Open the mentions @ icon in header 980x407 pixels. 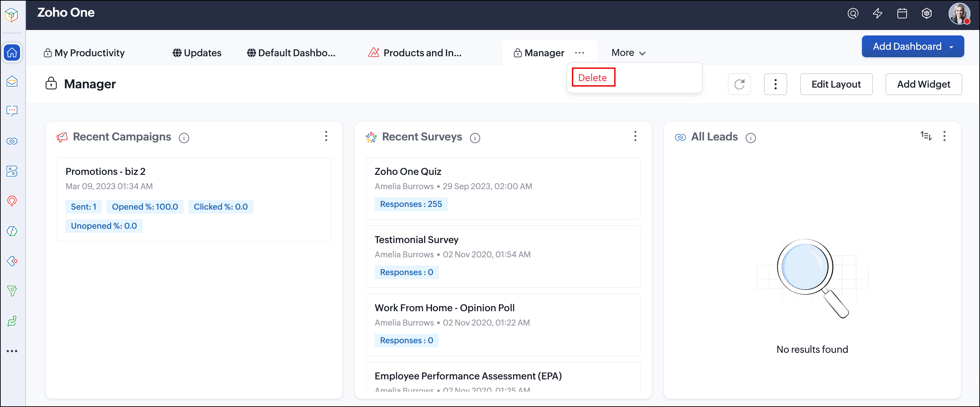853,14
